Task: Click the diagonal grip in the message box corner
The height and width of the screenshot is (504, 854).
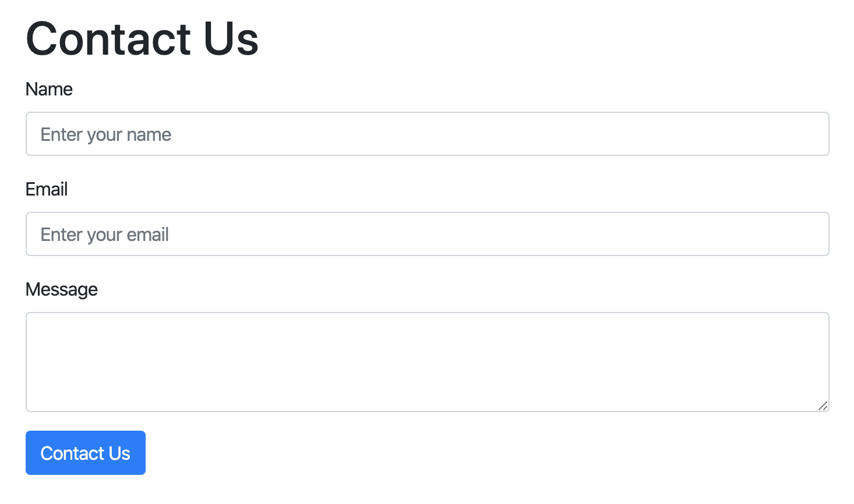Action: tap(823, 406)
